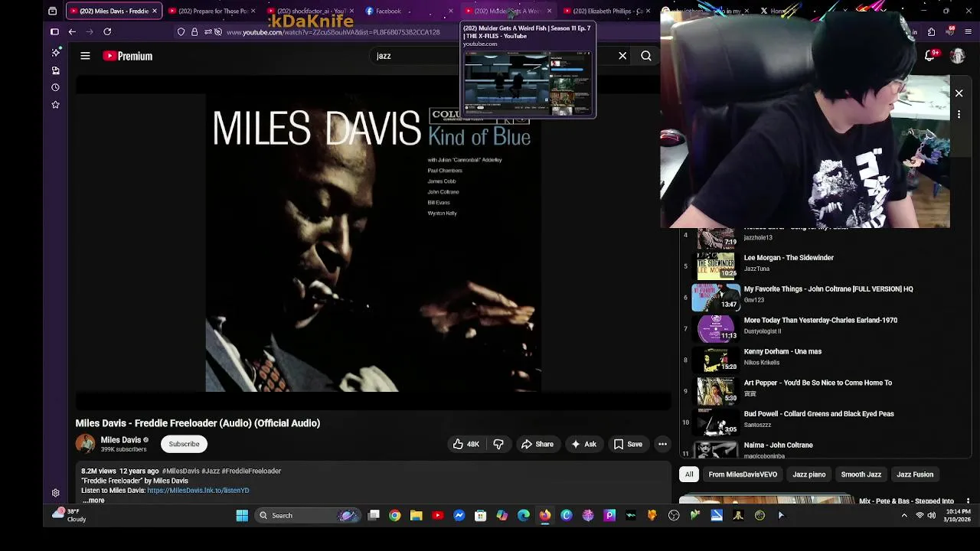Run search with the magnifier button
The width and height of the screenshot is (980, 551).
(x=646, y=56)
